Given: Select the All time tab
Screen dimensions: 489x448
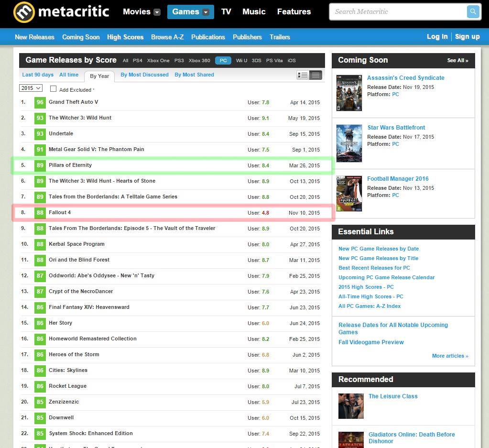Looking at the screenshot, I should point(69,75).
